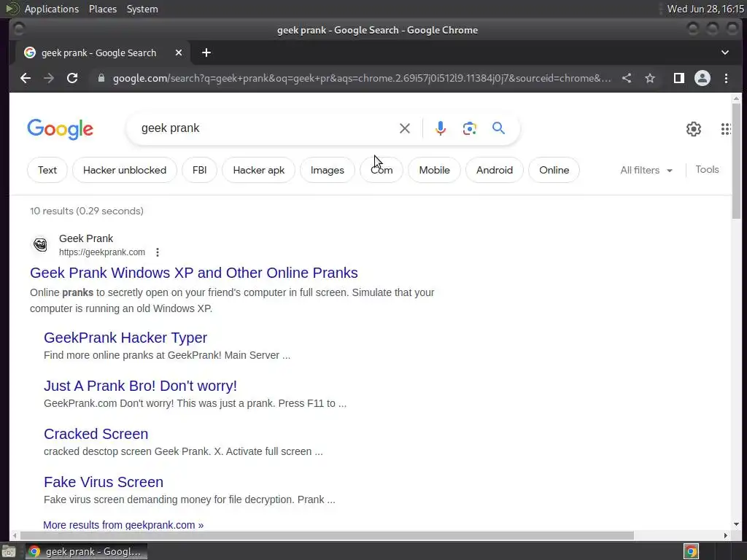Open the Places menu
This screenshot has height=560, width=747.
102,9
